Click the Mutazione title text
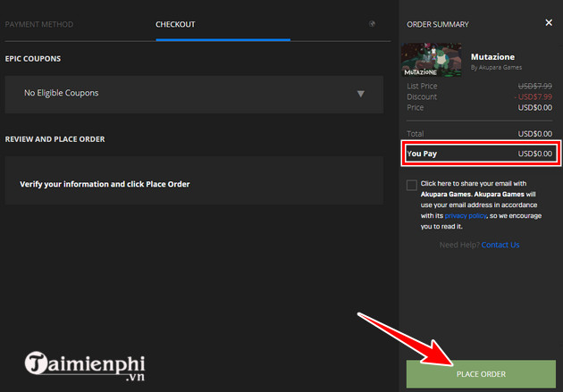This screenshot has height=392, width=563. [x=492, y=57]
